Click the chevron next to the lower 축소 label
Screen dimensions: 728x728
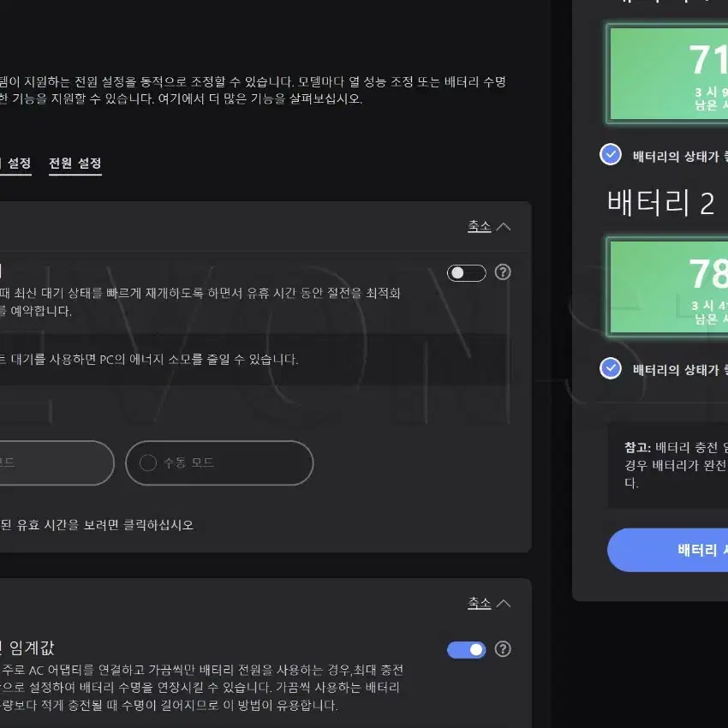(504, 603)
